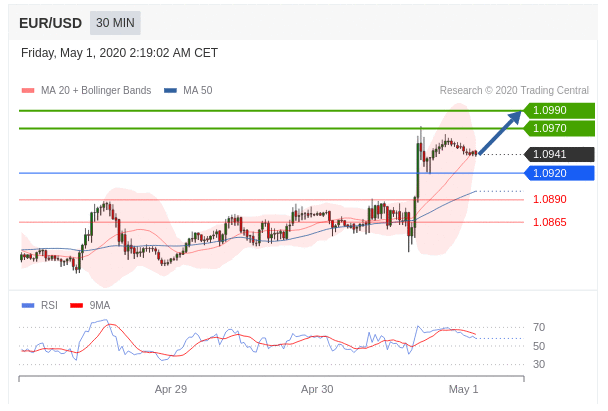Click the RSI 30 axis label
Image resolution: width=608 pixels, height=411 pixels.
click(x=539, y=364)
